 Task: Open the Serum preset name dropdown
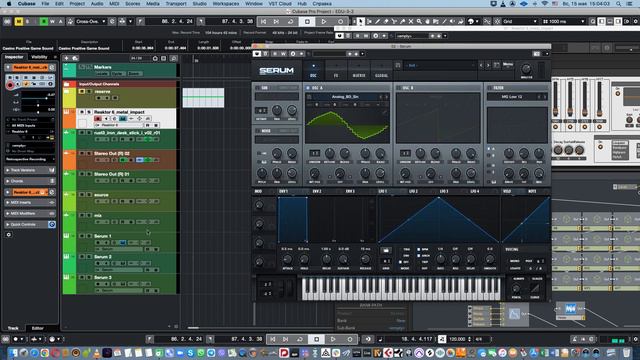click(x=440, y=65)
